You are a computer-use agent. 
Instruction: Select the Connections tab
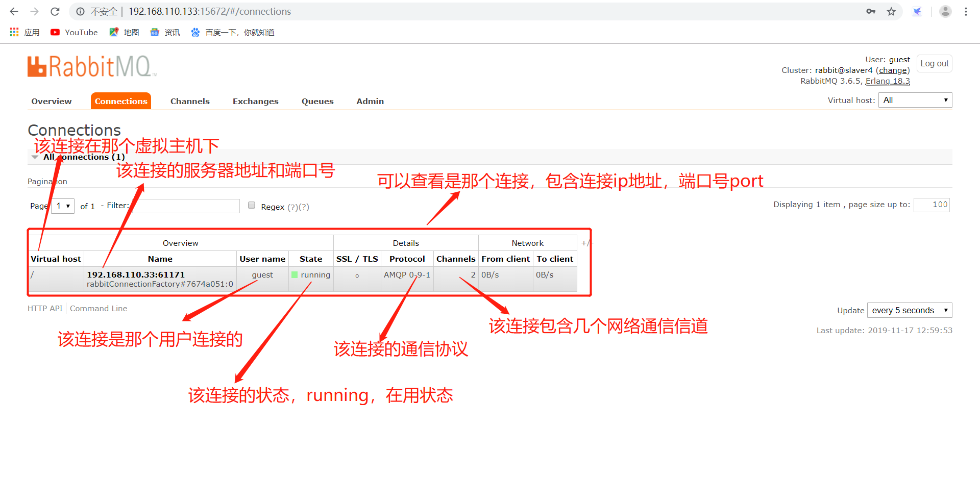click(x=121, y=101)
